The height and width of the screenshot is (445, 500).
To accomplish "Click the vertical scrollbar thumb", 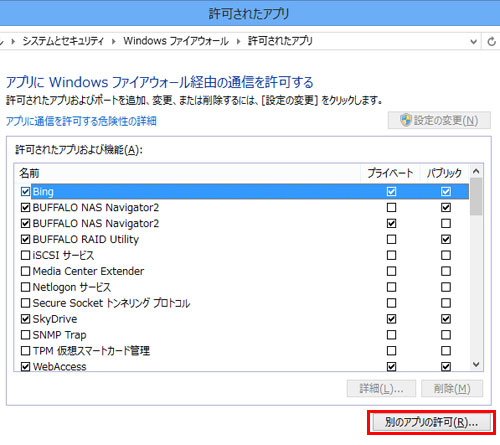I will (476, 197).
